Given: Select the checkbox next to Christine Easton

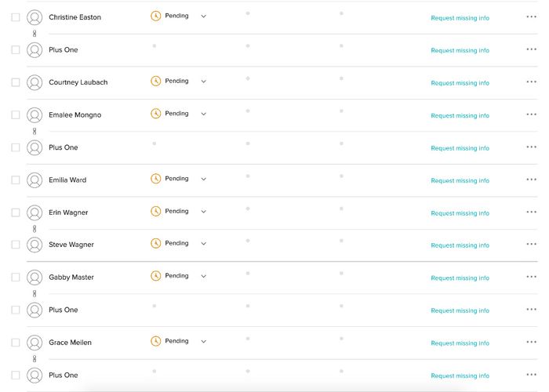Looking at the screenshot, I should click(16, 16).
